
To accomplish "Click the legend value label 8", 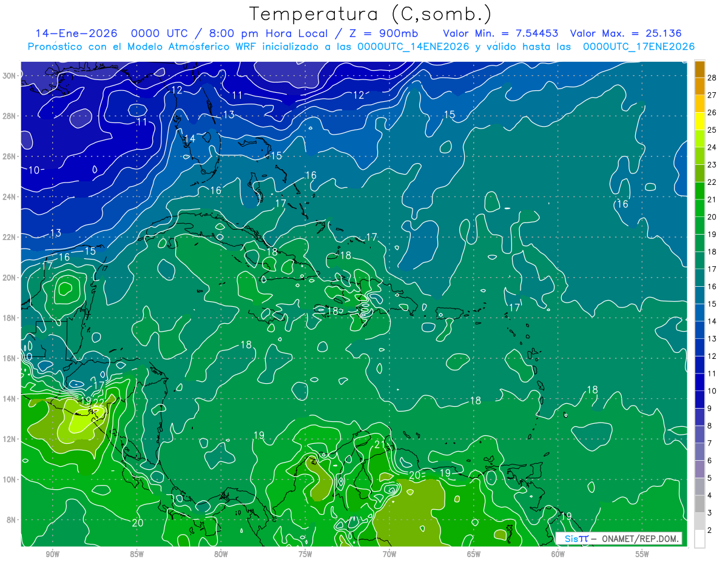I will (709, 426).
